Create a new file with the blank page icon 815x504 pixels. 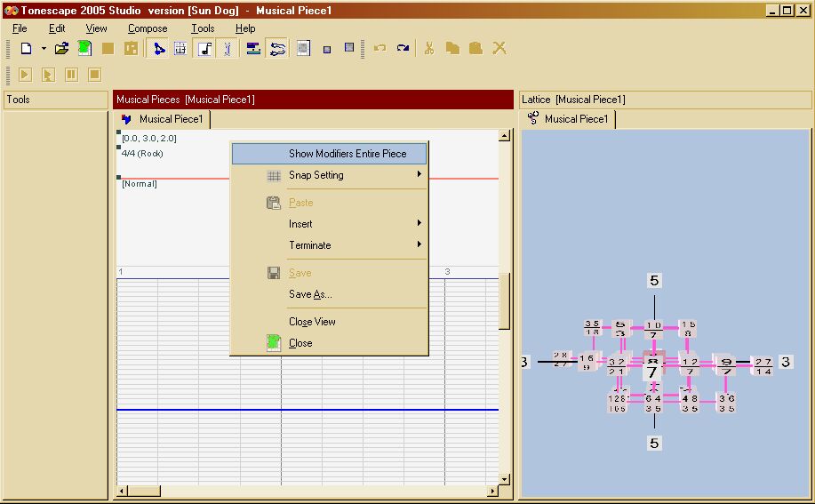[x=26, y=48]
